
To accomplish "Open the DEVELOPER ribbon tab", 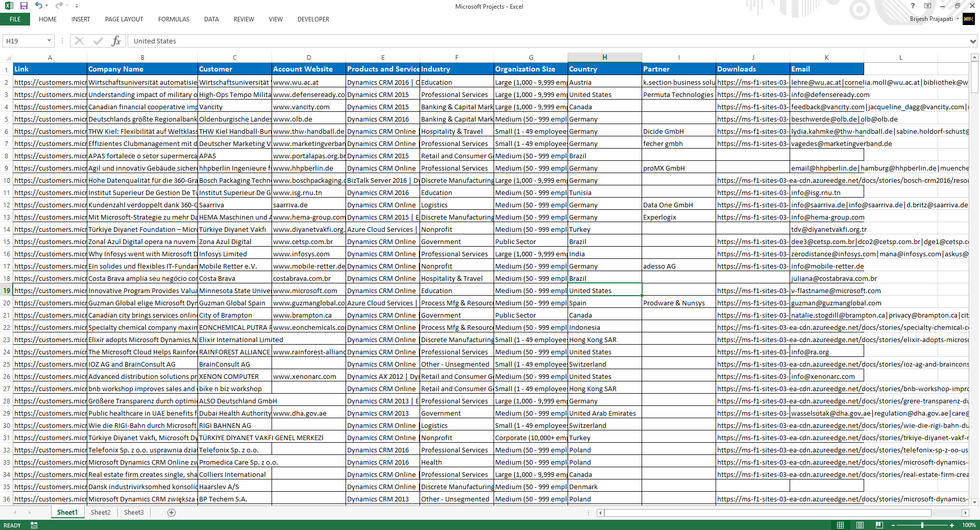I will click(313, 19).
